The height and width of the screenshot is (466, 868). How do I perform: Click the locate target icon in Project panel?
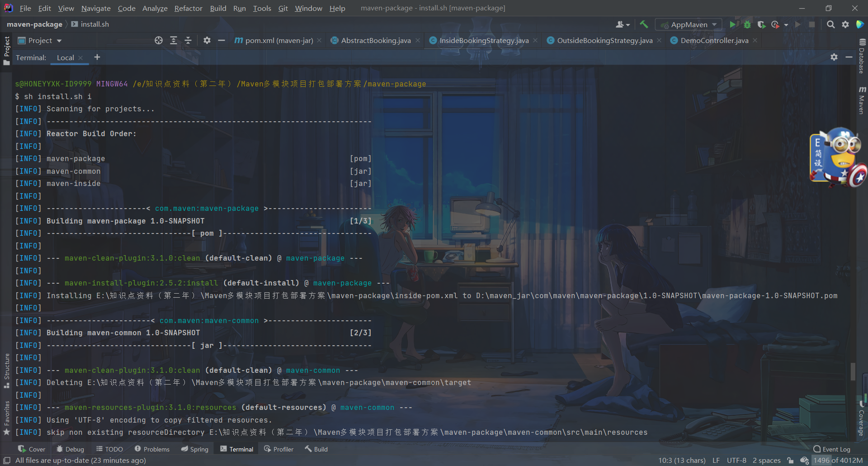(x=159, y=40)
